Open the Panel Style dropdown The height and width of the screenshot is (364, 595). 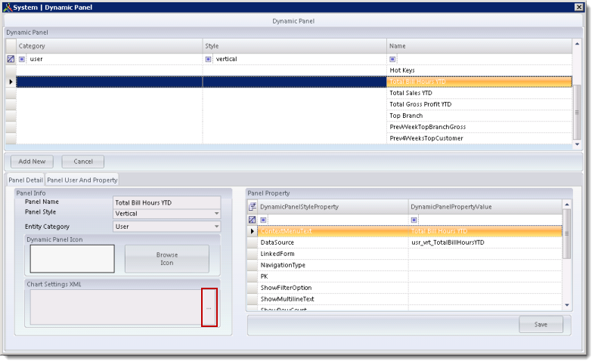click(216, 214)
